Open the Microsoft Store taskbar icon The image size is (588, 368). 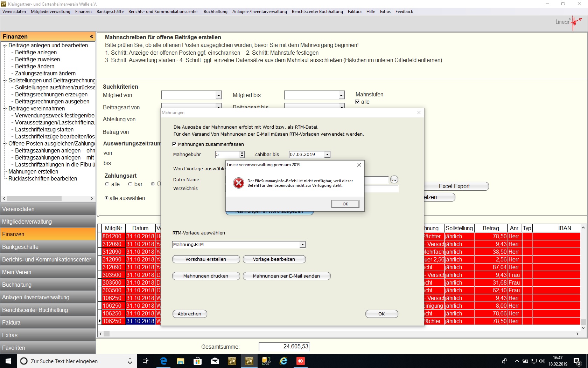(x=198, y=361)
